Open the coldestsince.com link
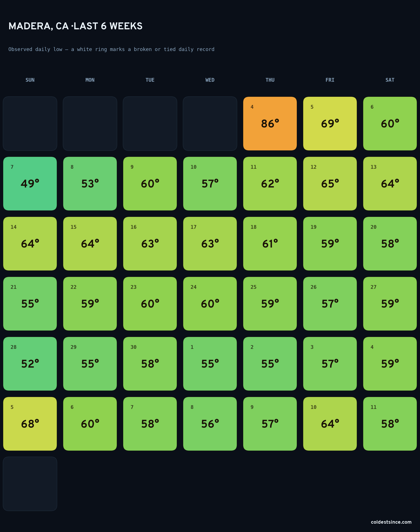Viewport: 420px width, 532px height. point(391,522)
